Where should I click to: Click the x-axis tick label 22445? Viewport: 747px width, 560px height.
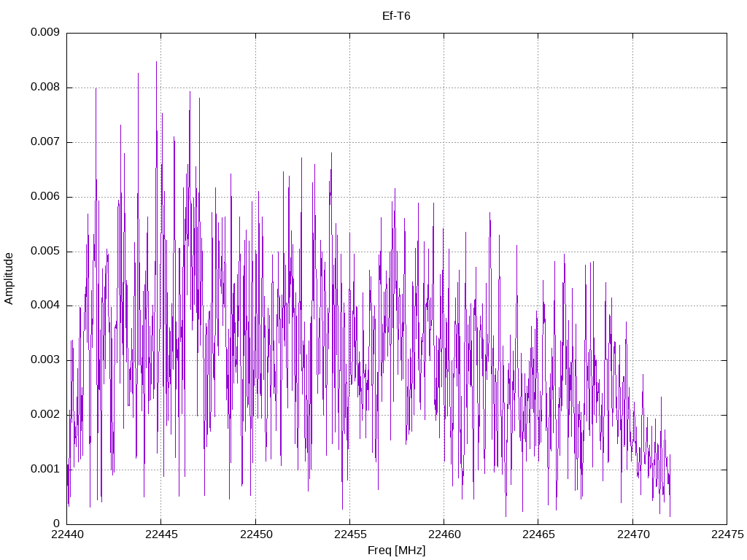(x=161, y=534)
